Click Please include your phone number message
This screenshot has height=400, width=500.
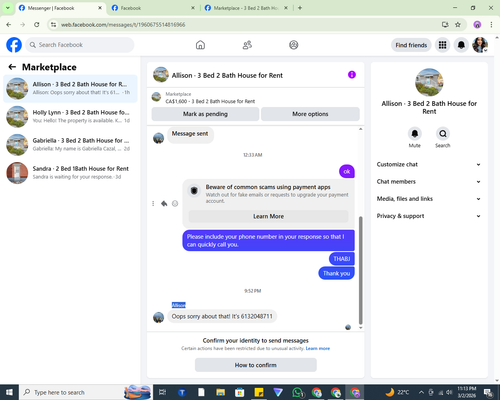268,240
